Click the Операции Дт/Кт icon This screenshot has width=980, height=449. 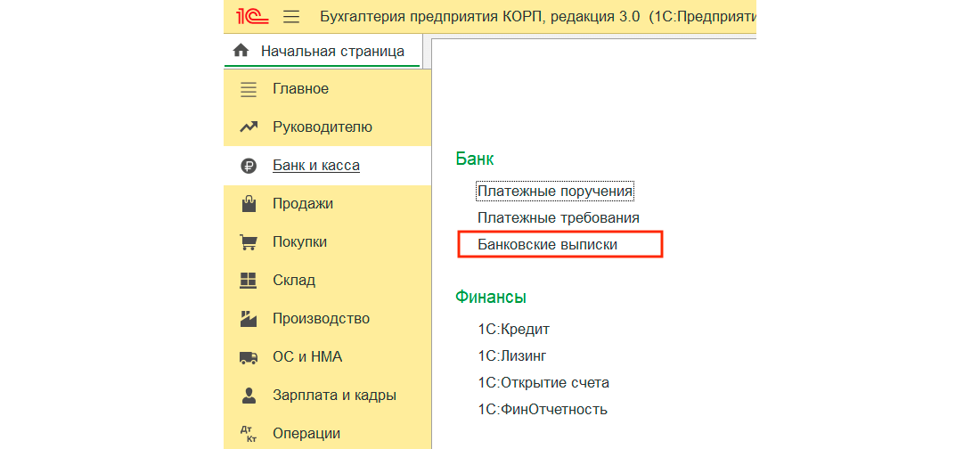click(x=249, y=434)
